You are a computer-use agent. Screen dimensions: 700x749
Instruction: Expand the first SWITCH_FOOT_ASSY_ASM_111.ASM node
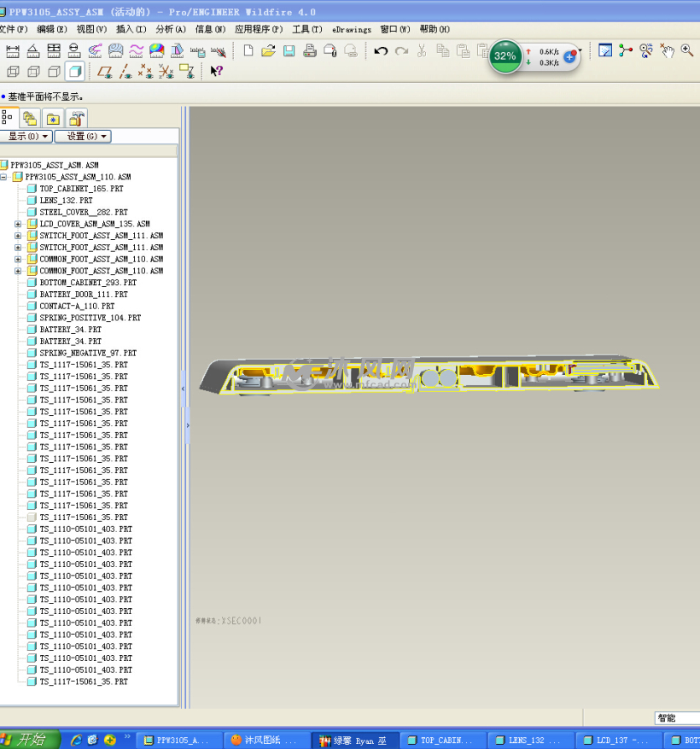pyautogui.click(x=18, y=236)
